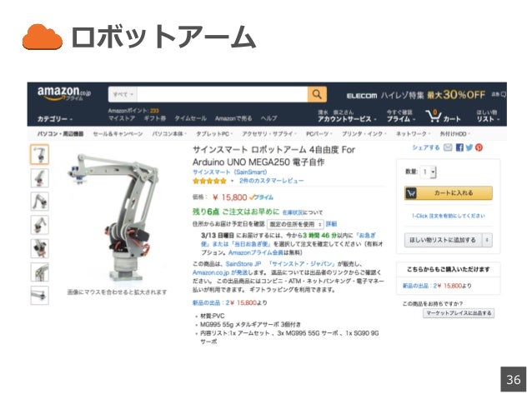Open the タイムセール menu item

coord(190,118)
